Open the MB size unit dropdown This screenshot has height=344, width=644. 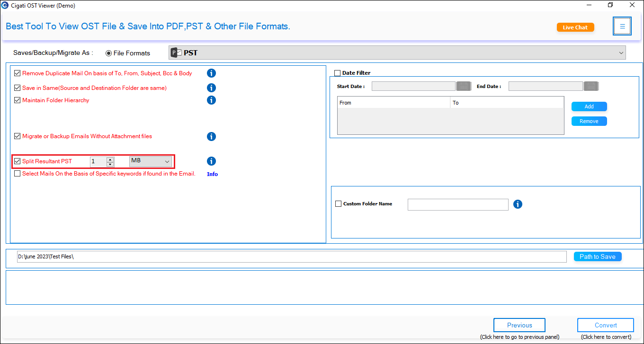(151, 161)
